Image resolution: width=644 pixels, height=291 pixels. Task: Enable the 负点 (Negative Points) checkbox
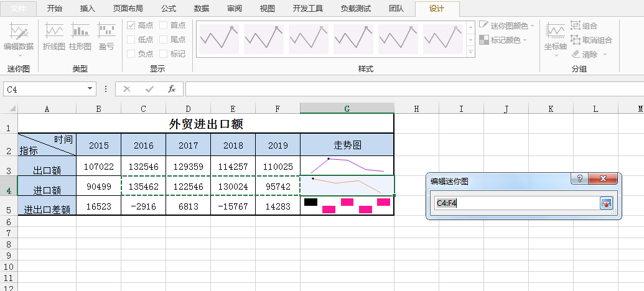pos(131,54)
